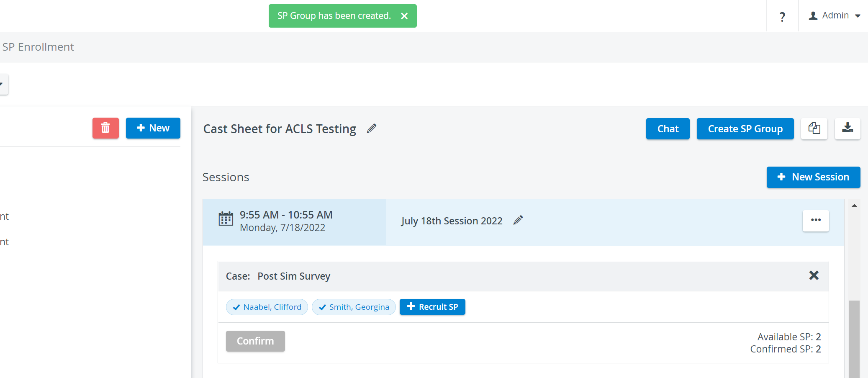Download the cast sheet via the download icon

click(x=847, y=129)
